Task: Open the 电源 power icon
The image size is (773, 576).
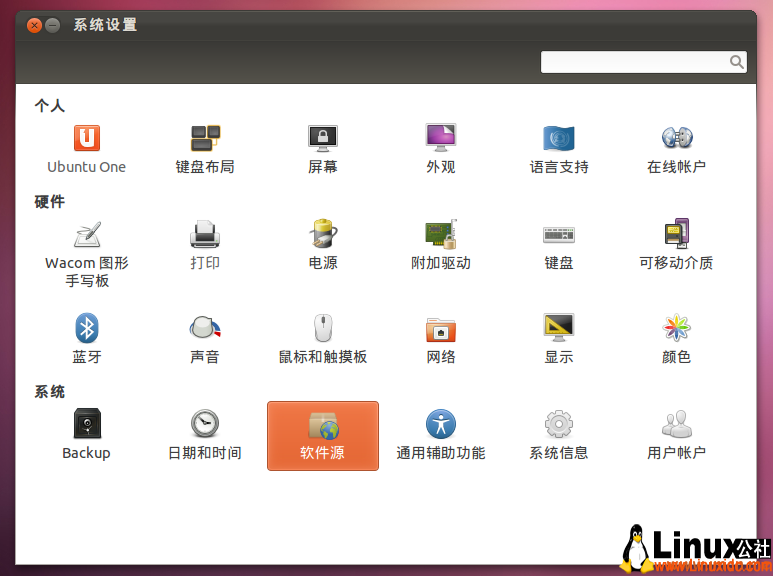Action: pos(323,233)
